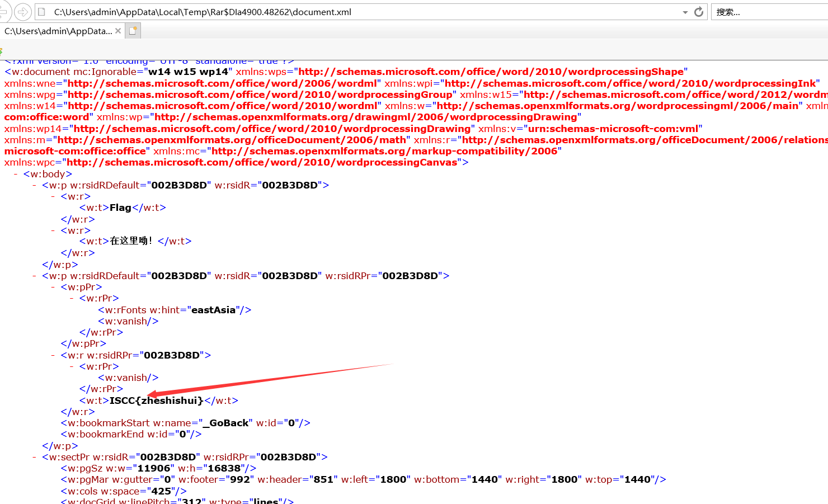Collapse the first w:p paragraph node
The image size is (828, 504).
click(34, 185)
